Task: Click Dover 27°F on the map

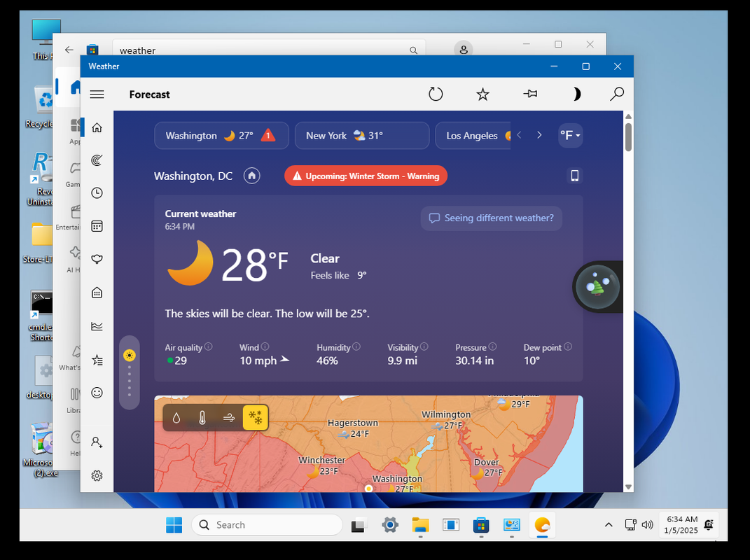Action: click(487, 468)
